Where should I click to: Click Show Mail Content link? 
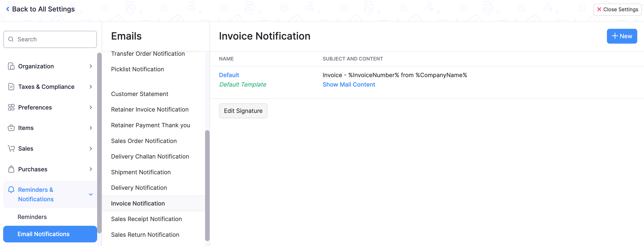coord(349,84)
